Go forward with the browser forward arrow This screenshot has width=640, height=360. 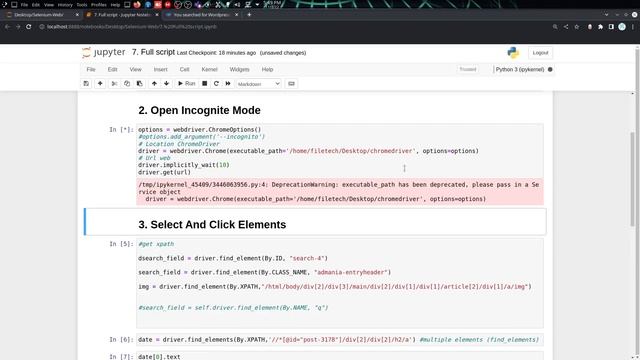click(18, 27)
